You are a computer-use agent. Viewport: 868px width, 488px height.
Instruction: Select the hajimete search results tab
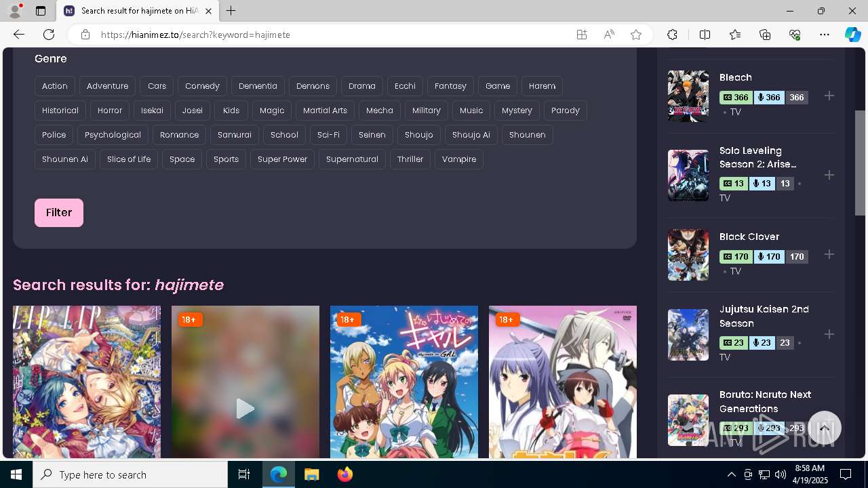(x=138, y=11)
